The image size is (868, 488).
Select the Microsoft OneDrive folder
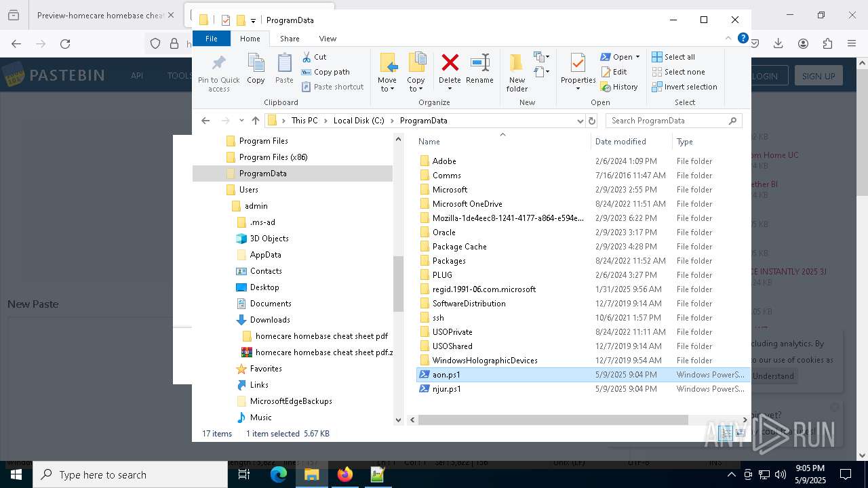[x=467, y=204]
